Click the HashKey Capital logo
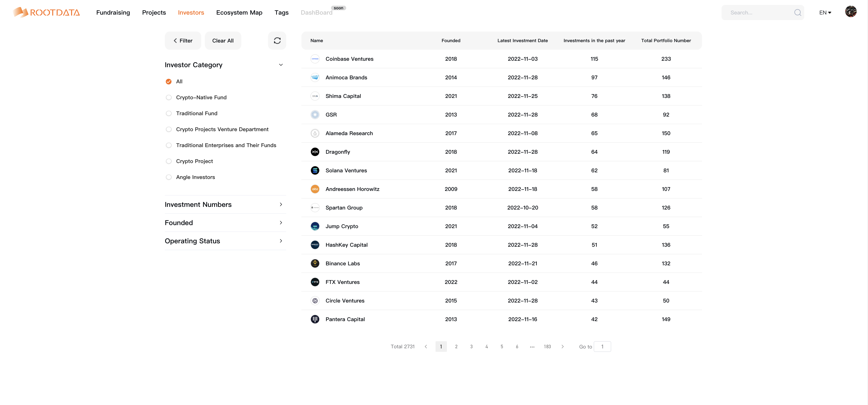This screenshot has width=868, height=405. click(x=315, y=245)
